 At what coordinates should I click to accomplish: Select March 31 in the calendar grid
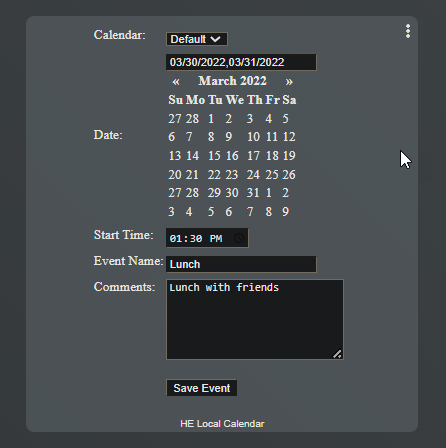pyautogui.click(x=253, y=193)
